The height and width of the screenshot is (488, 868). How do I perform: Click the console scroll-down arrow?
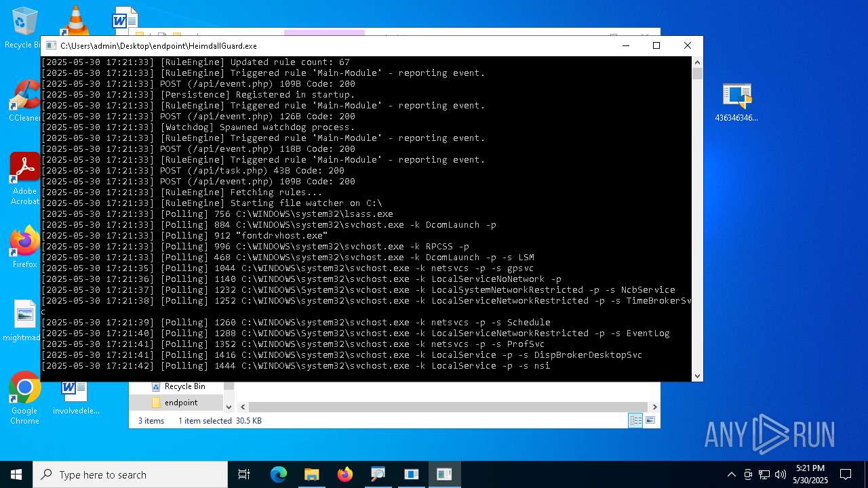click(697, 376)
